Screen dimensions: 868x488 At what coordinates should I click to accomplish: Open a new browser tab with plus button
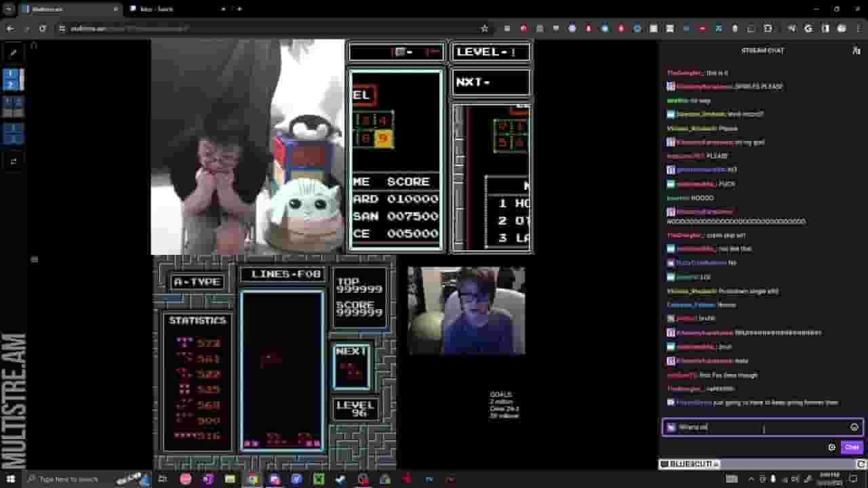click(239, 9)
